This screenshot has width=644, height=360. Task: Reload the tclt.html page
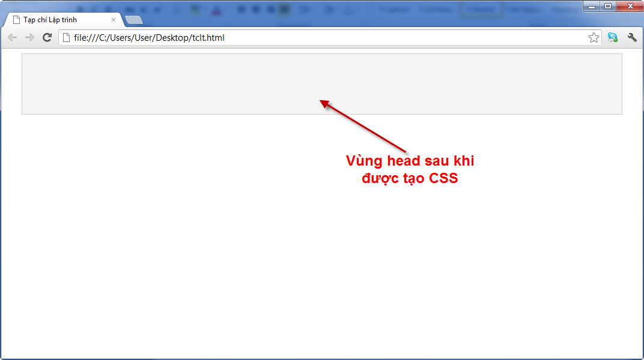coord(47,38)
